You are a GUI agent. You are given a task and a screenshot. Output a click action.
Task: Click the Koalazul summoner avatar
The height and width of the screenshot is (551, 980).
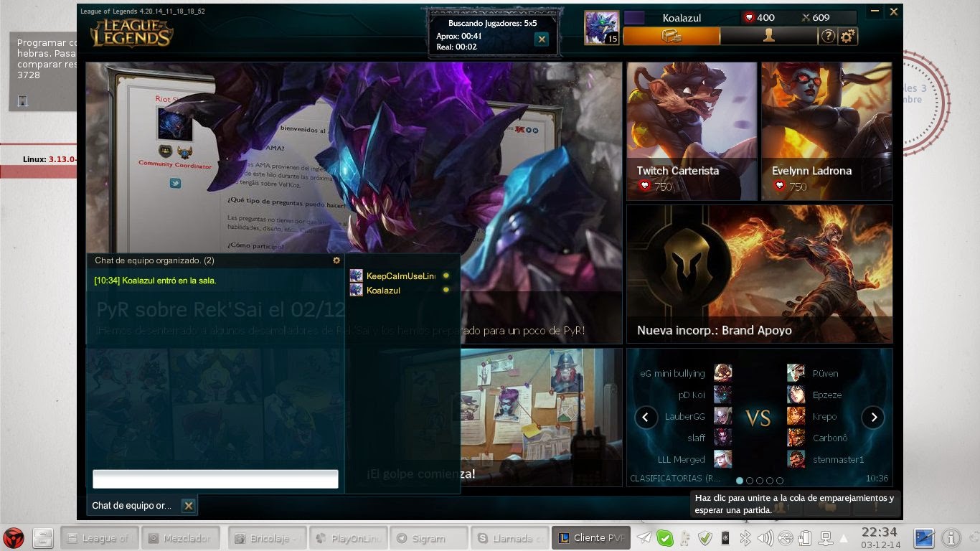601,28
